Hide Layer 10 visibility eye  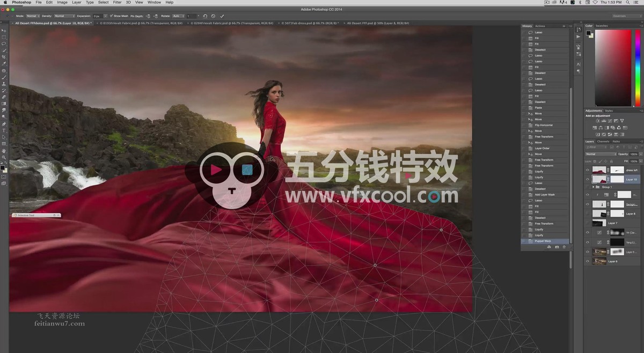click(x=588, y=179)
